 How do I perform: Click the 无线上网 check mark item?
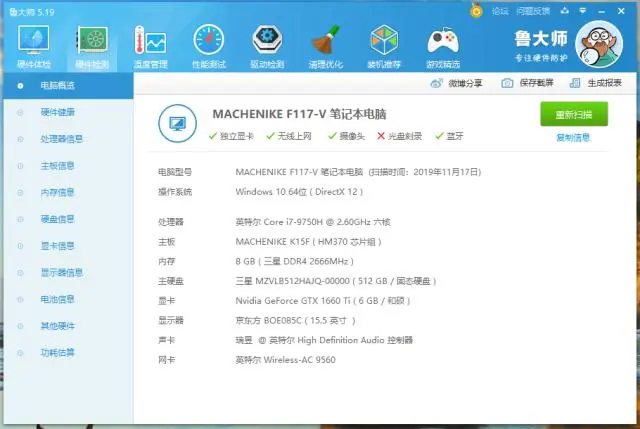tap(289, 136)
